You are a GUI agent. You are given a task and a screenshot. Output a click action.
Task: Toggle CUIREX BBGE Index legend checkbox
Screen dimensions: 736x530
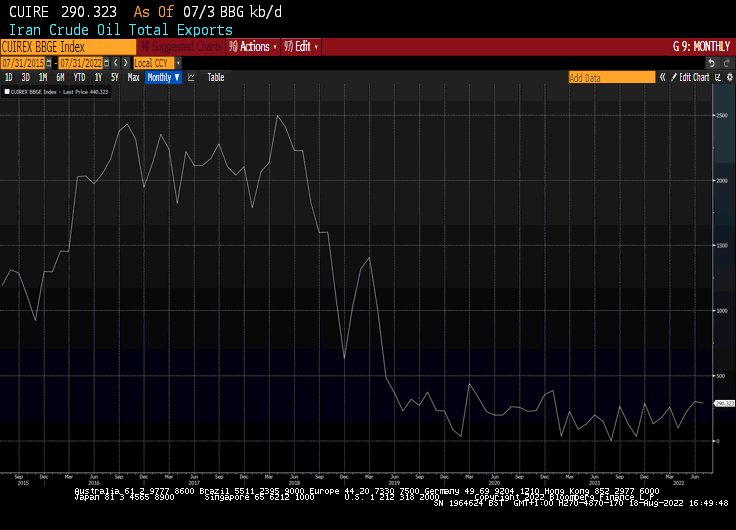(x=7, y=92)
